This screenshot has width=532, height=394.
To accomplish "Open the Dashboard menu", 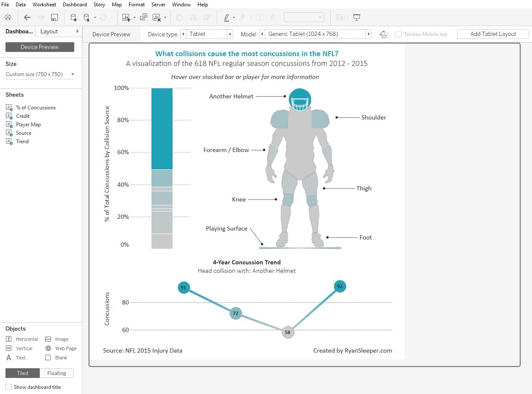I will [x=75, y=5].
